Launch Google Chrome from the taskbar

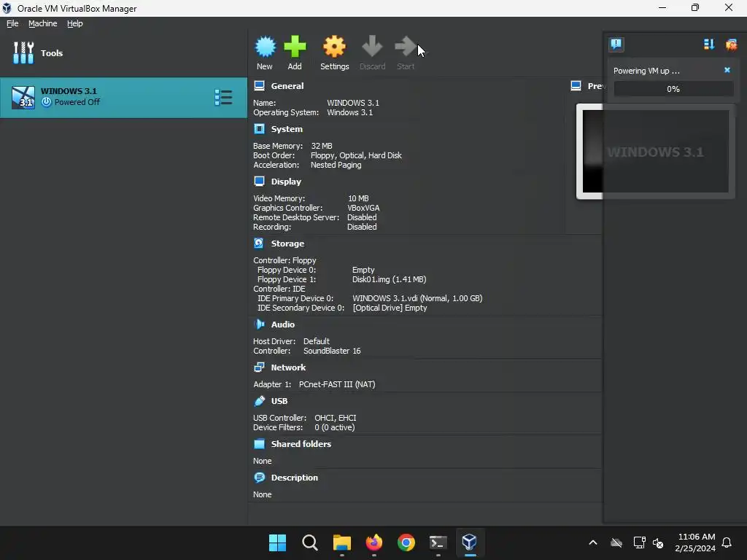click(406, 542)
